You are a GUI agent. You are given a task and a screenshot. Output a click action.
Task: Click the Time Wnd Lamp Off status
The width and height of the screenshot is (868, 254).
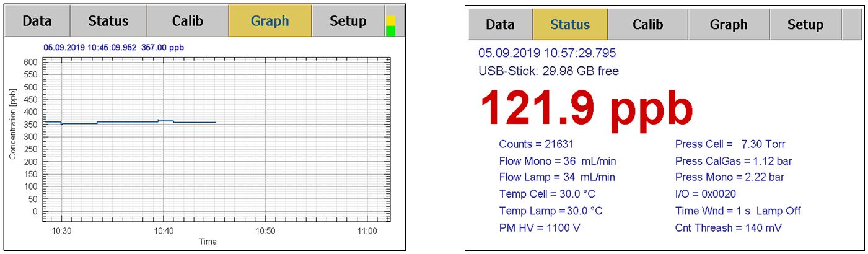coord(737,211)
